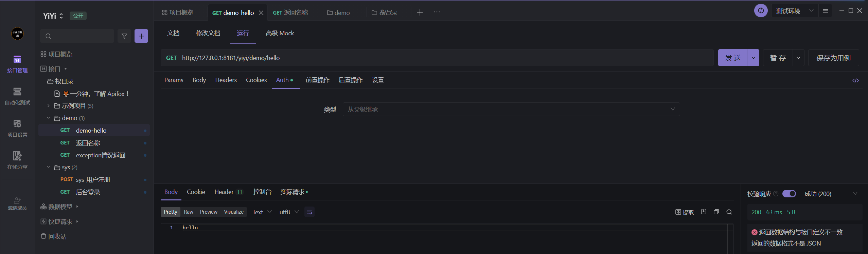This screenshot has width=868, height=254.
Task: Open the 自动化测试 sidebar section
Action: click(x=17, y=96)
